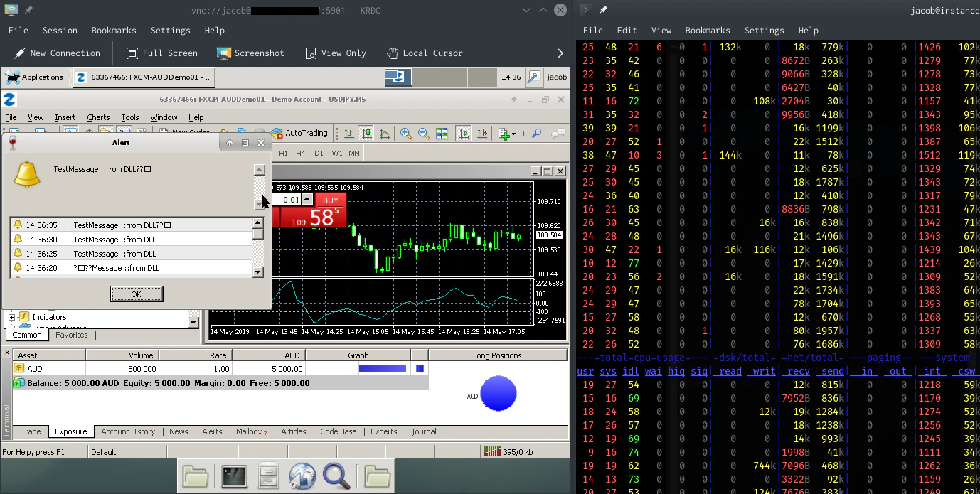Toggle Full Screen in KRDC toolbar

pos(161,53)
